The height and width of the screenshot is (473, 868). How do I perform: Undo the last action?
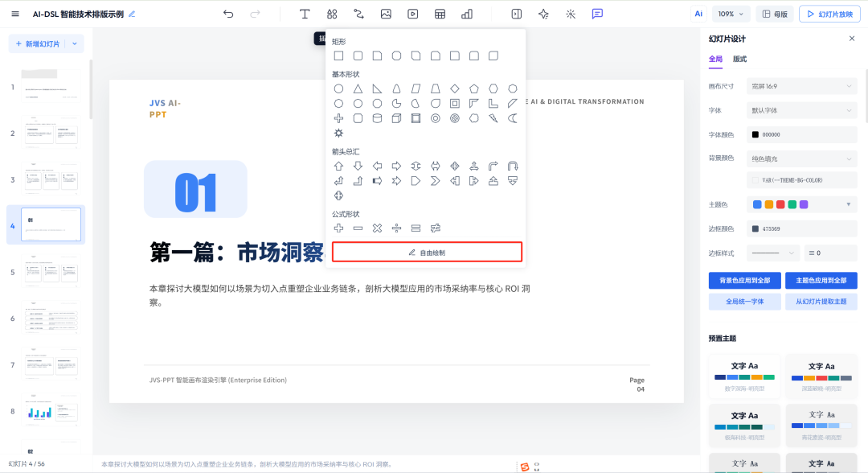(228, 14)
